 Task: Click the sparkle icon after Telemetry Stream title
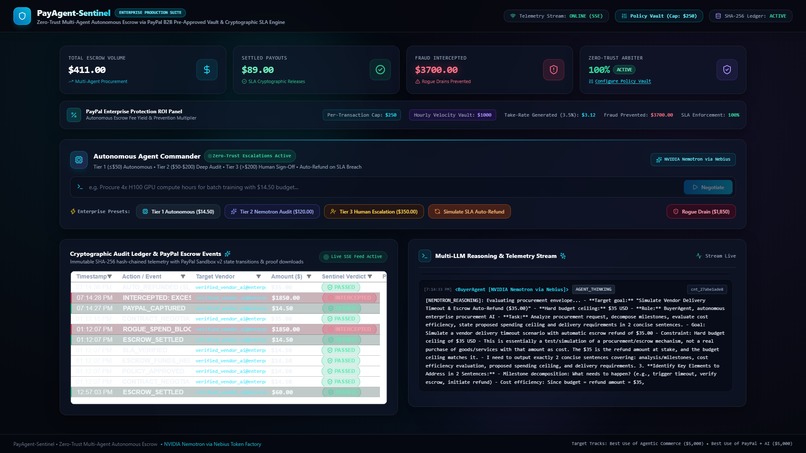point(563,256)
